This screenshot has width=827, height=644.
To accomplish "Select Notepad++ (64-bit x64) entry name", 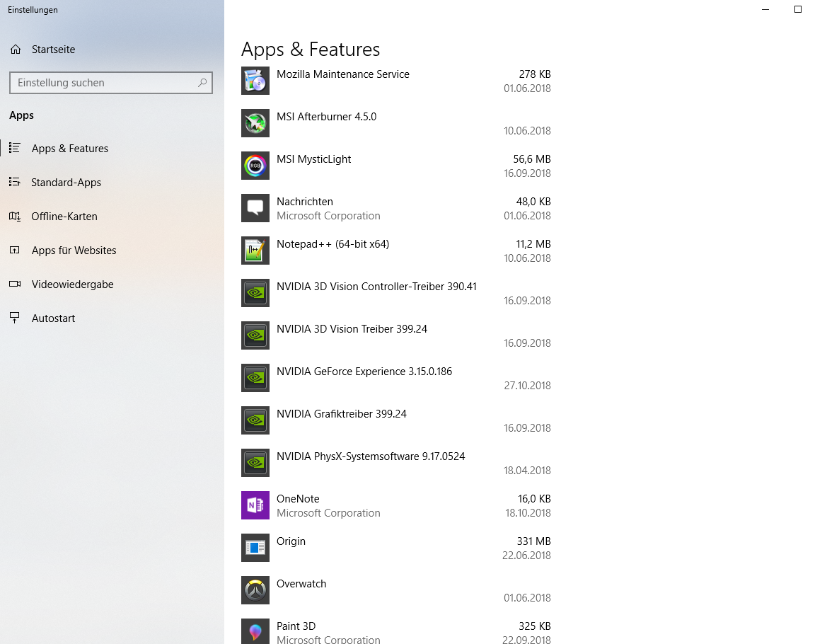I will 332,244.
